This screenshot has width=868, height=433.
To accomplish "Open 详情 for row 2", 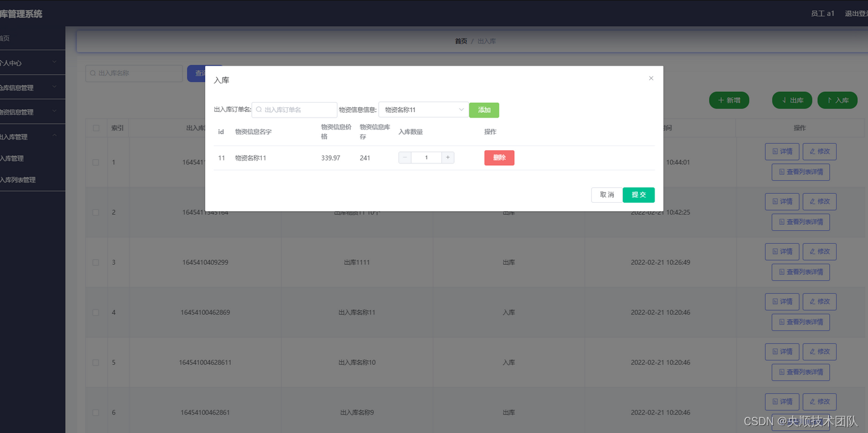I will (782, 202).
